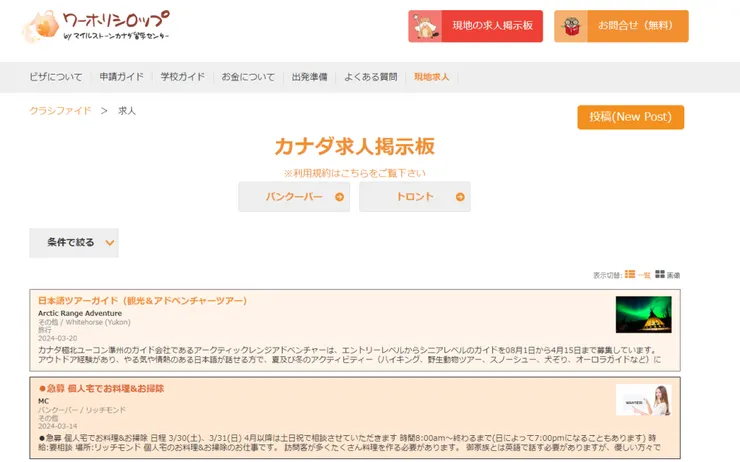Open the お問合せ（無料） orange button
This screenshot has width=740, height=462.
[x=621, y=26]
